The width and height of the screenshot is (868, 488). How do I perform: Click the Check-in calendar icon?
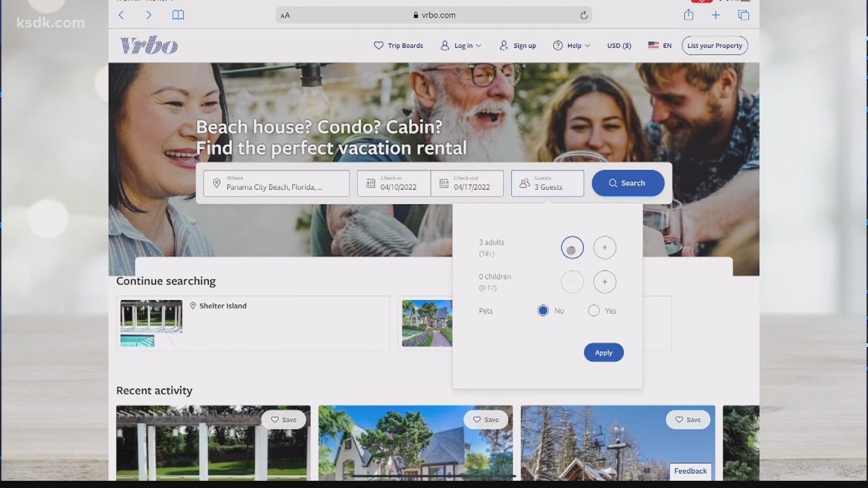click(x=370, y=183)
